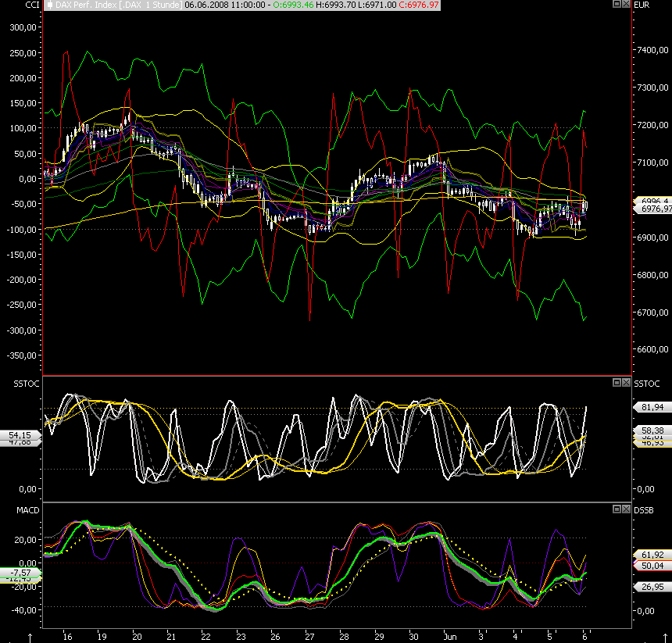Click date 16 on the time axis
Image resolution: width=672 pixels, height=643 pixels.
click(x=67, y=637)
